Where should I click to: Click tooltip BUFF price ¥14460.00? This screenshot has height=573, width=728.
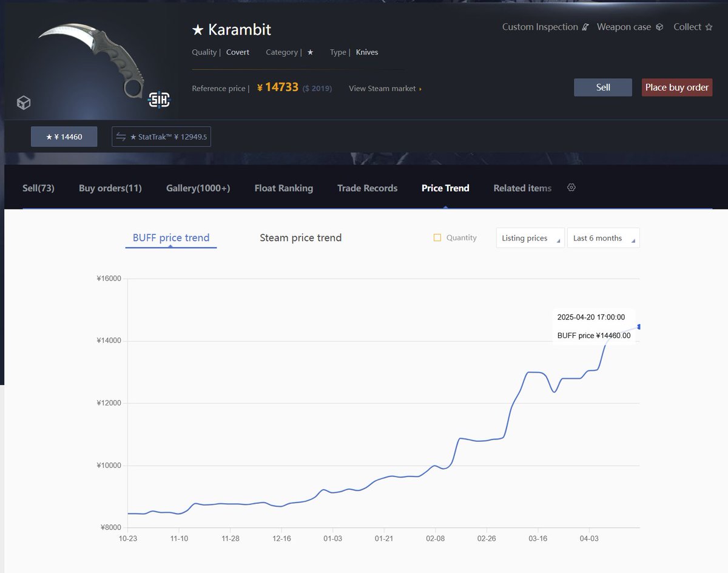click(594, 336)
